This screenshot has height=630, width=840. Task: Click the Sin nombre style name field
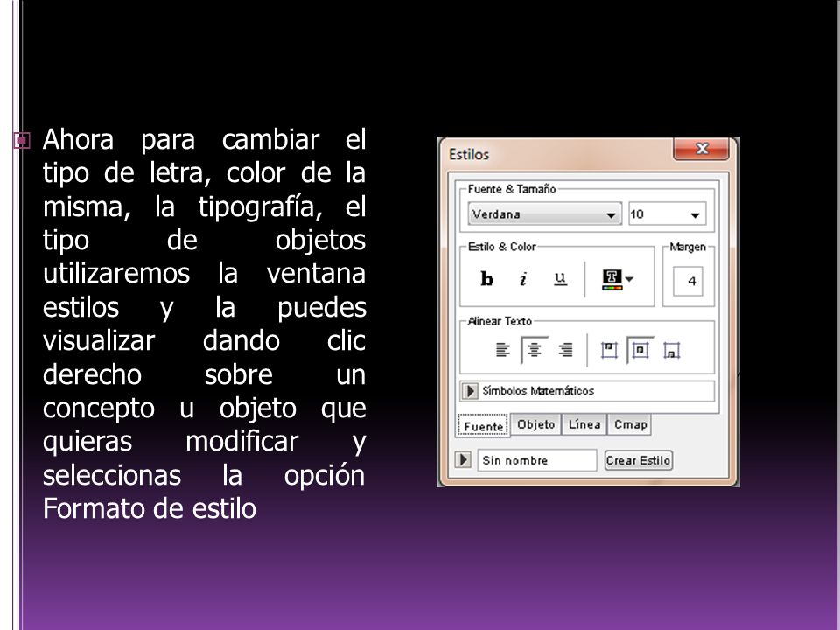pyautogui.click(x=536, y=460)
